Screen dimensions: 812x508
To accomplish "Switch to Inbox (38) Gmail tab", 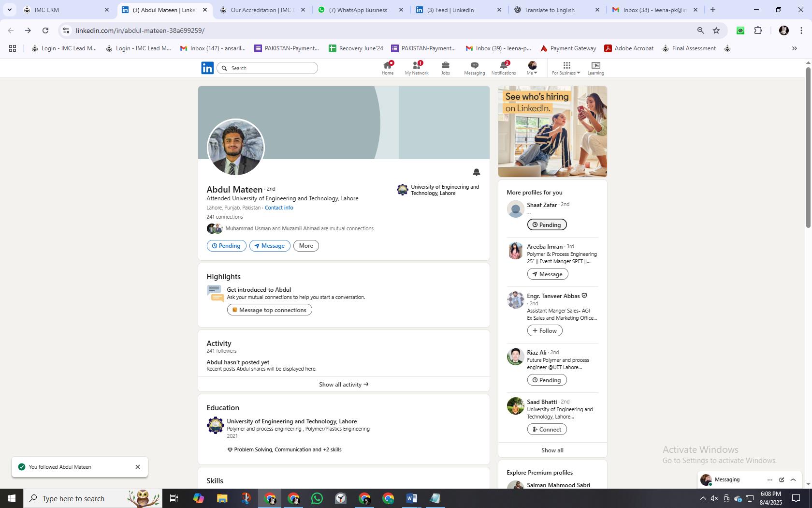I will coord(654,10).
